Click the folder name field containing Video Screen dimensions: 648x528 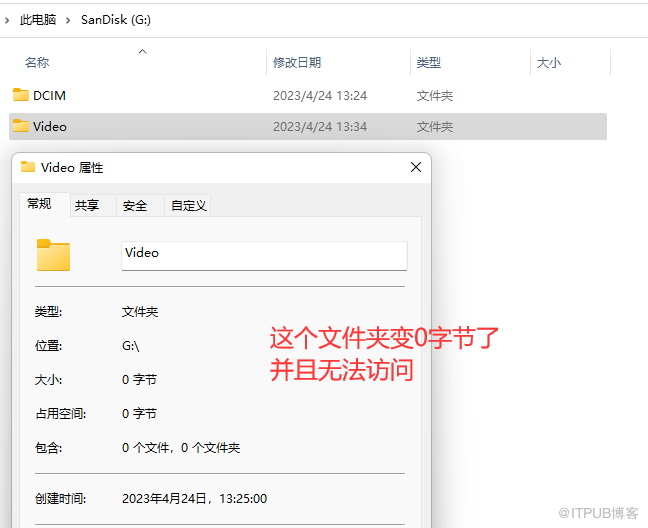264,256
